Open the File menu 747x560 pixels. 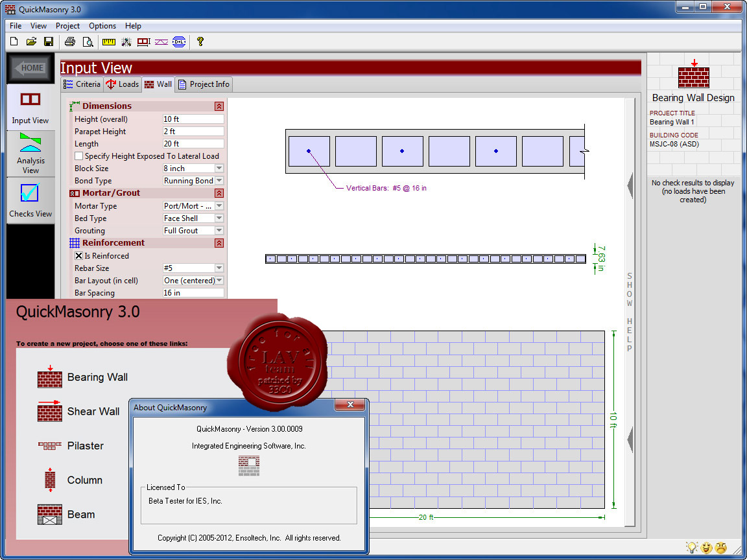click(x=16, y=26)
